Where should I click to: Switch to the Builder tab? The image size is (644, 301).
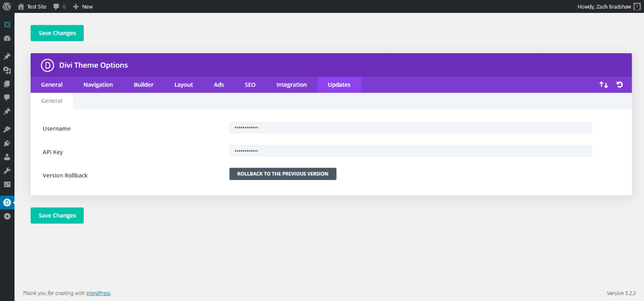click(x=143, y=85)
